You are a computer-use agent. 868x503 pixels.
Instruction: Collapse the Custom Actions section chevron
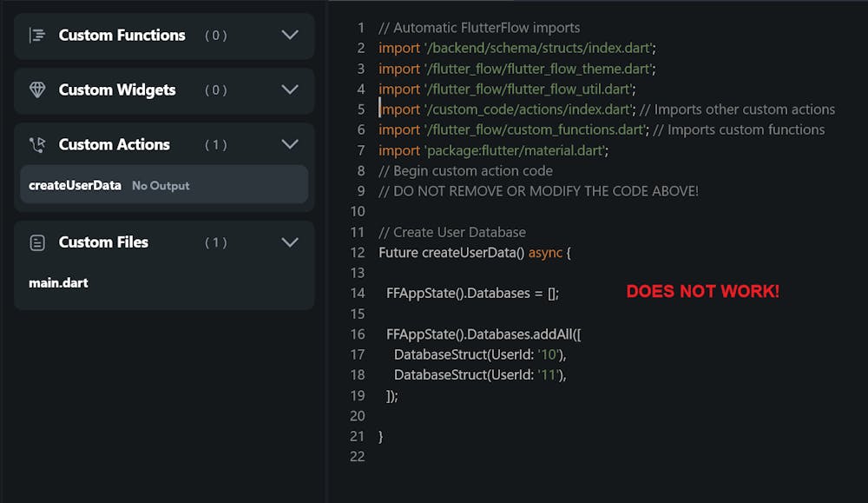290,145
